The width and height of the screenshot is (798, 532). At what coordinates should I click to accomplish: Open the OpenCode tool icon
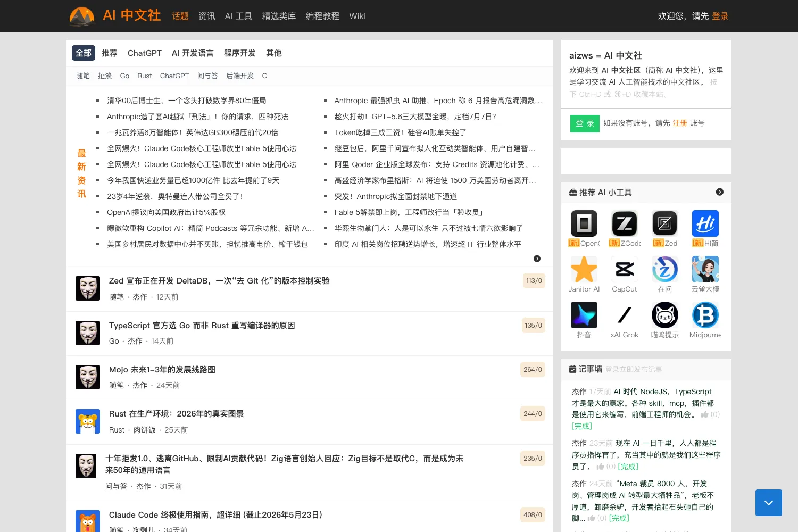(584, 223)
